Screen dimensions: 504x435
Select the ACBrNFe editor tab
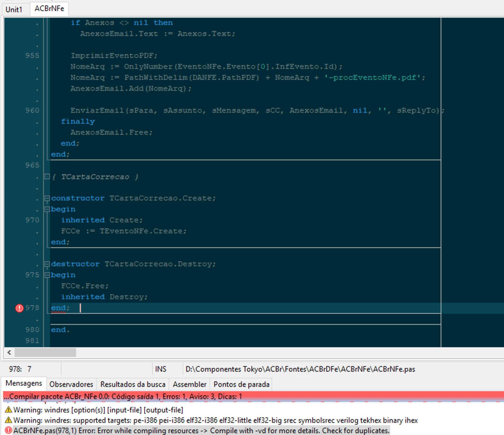49,9
